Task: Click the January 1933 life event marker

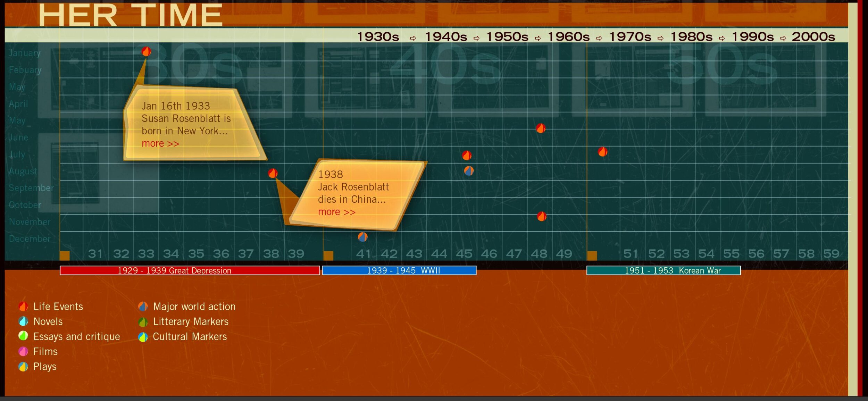Action: [x=146, y=52]
